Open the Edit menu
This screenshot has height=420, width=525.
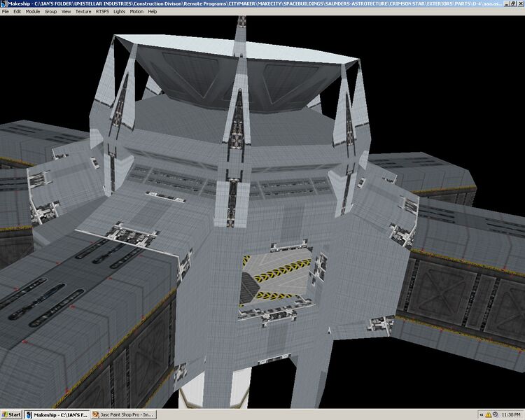tap(17, 11)
